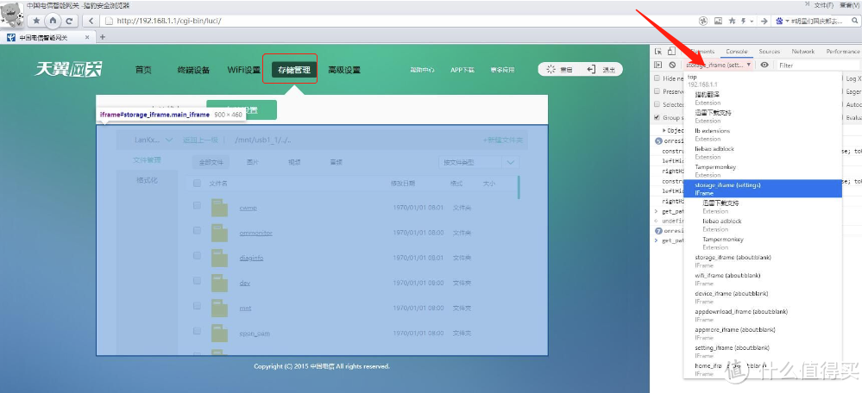Image resolution: width=868 pixels, height=393 pixels.
Task: Open the storage_iframe context selector dropdown
Action: pyautogui.click(x=718, y=65)
